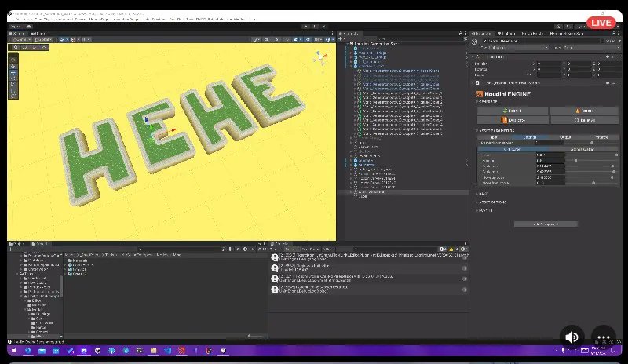The width and height of the screenshot is (628, 364).
Task: Switch to the Game tab
Action: tap(38, 33)
